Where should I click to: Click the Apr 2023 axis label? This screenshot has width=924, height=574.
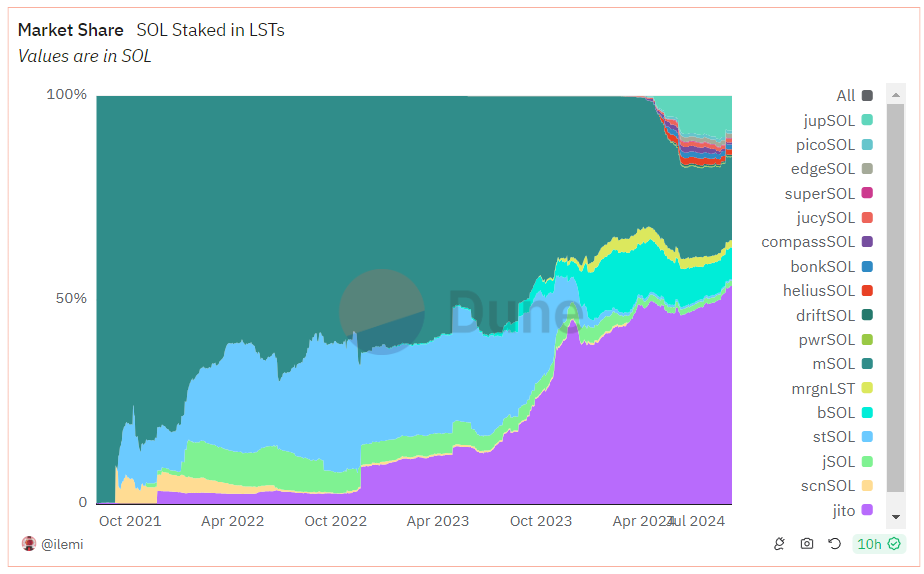tap(438, 521)
